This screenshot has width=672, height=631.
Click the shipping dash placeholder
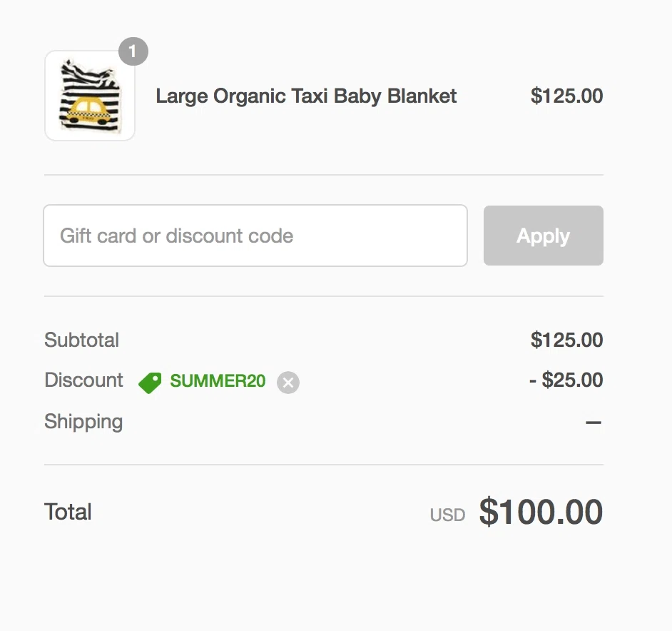(594, 423)
